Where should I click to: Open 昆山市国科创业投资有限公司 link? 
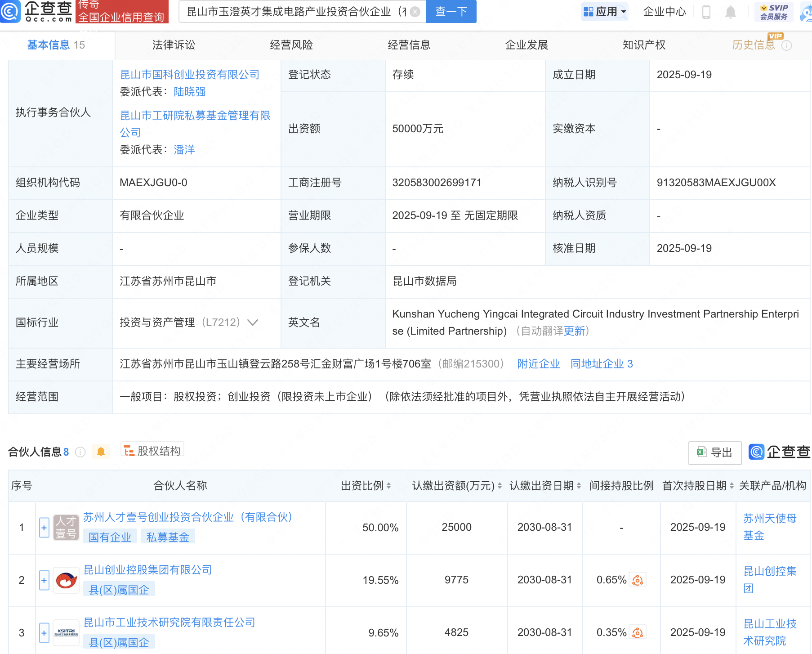tap(190, 75)
